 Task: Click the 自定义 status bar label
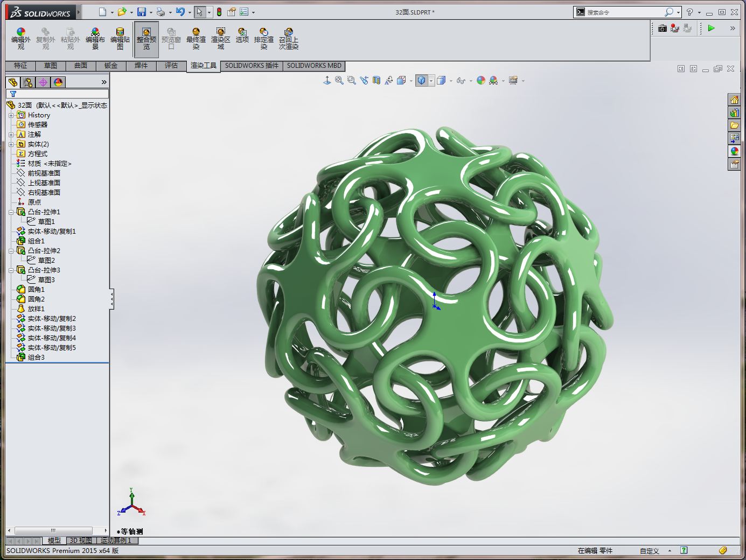(x=650, y=551)
